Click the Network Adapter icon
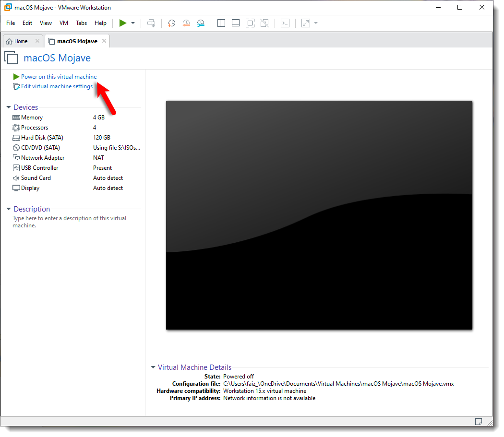The width and height of the screenshot is (504, 437). coord(16,158)
